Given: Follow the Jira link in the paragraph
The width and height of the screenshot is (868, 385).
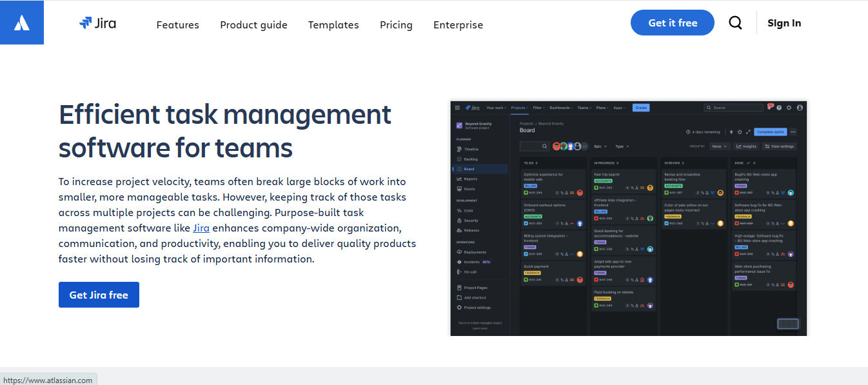Looking at the screenshot, I should click(201, 228).
